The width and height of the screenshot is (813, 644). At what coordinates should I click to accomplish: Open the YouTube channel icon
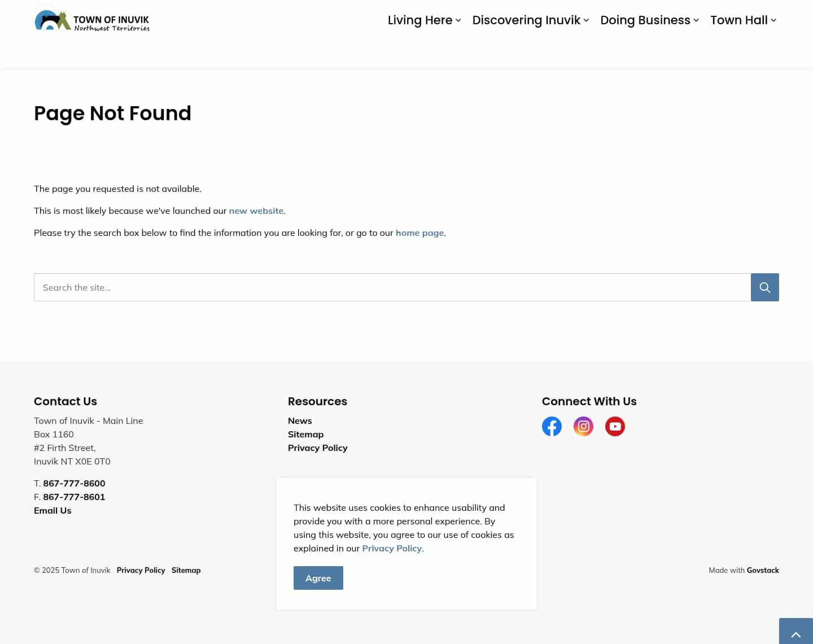[615, 426]
